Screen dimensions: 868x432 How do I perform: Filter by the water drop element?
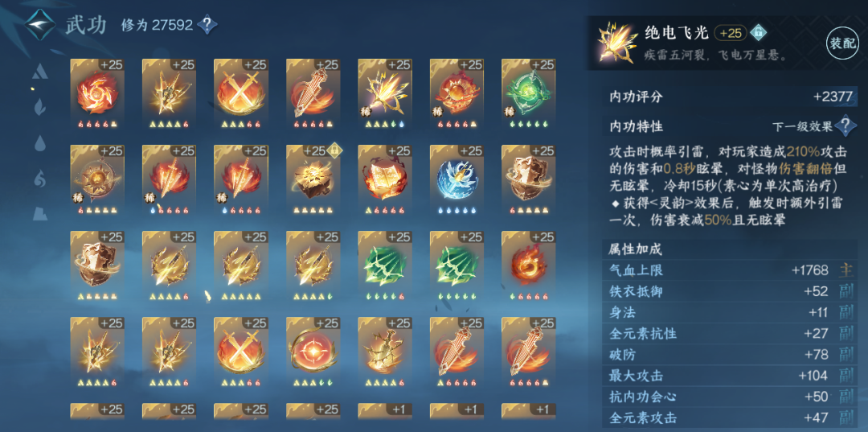tap(40, 143)
